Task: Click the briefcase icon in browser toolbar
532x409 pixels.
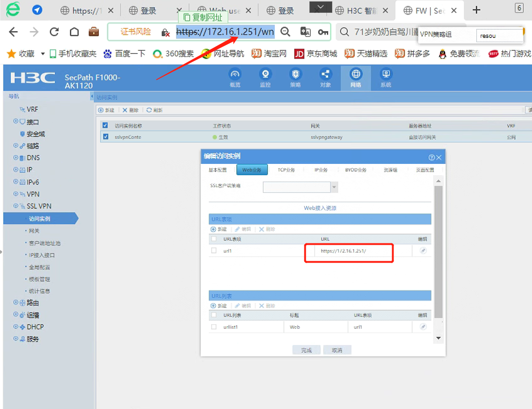Action: point(94,32)
